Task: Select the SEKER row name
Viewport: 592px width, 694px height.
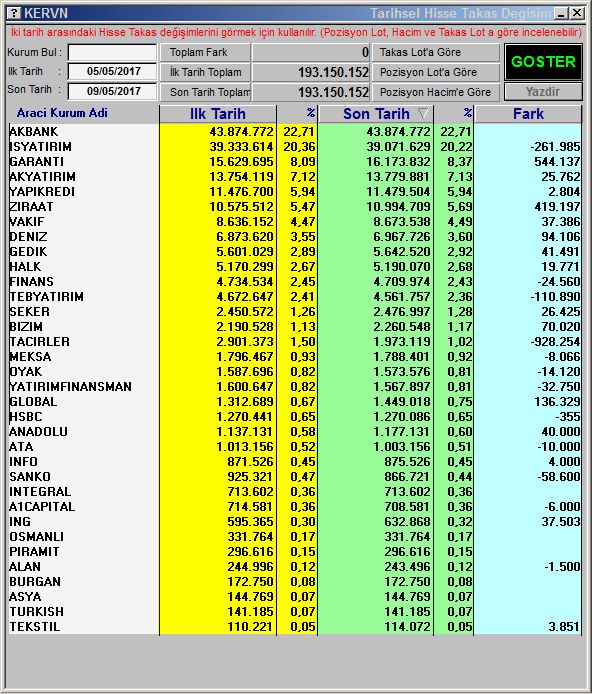Action: (29, 312)
